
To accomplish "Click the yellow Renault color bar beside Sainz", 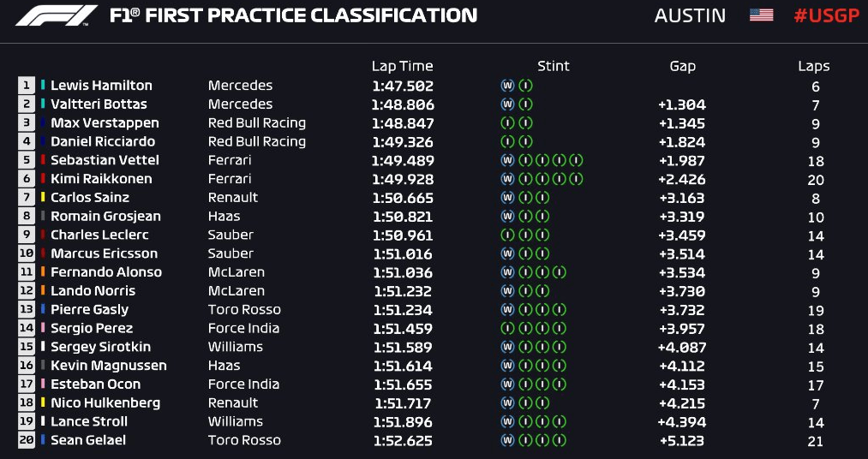I will tap(43, 198).
